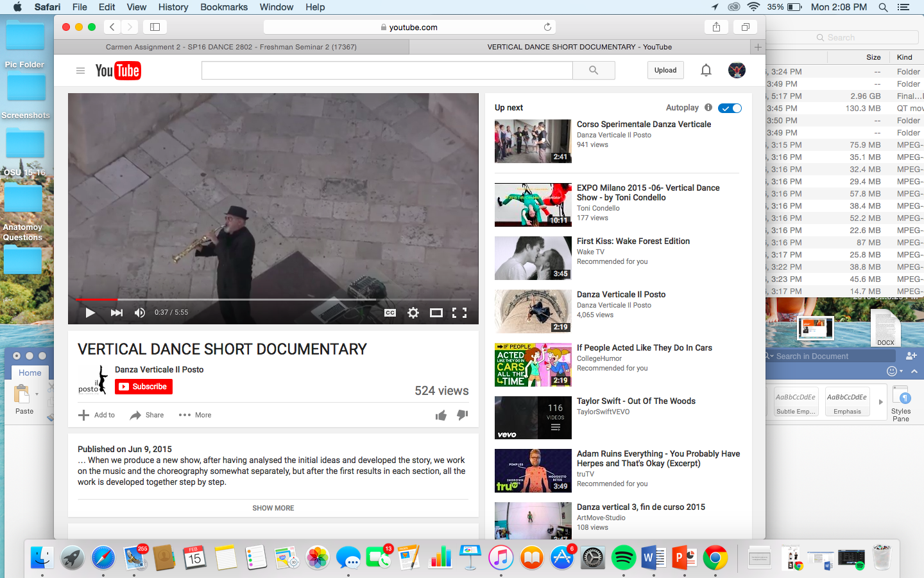Enter fullscreen mode on the video
The image size is (924, 578).
[x=459, y=313]
